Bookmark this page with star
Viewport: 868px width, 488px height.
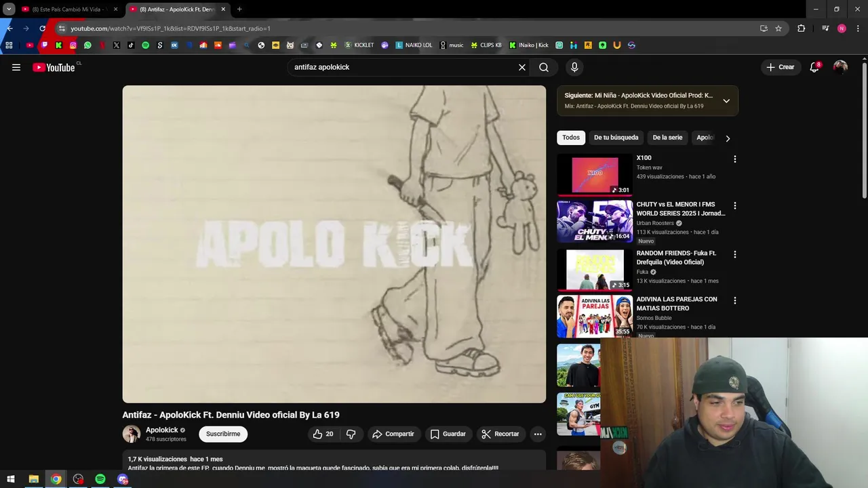[x=778, y=28]
